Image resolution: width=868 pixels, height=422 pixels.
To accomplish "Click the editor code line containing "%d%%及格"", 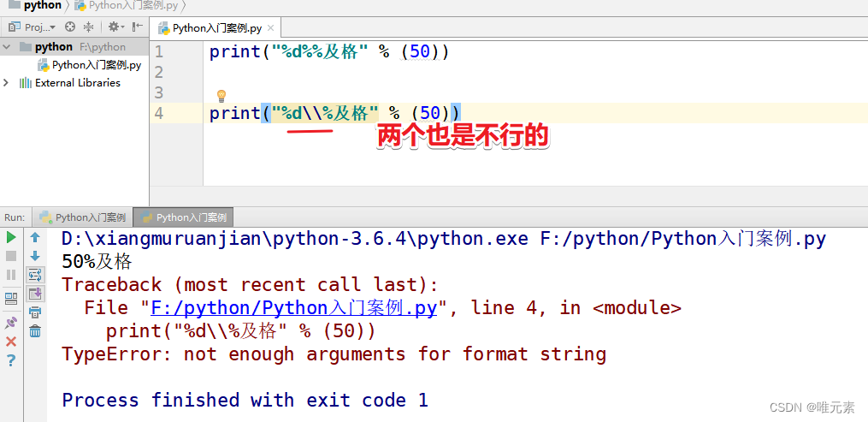I will pyautogui.click(x=330, y=52).
